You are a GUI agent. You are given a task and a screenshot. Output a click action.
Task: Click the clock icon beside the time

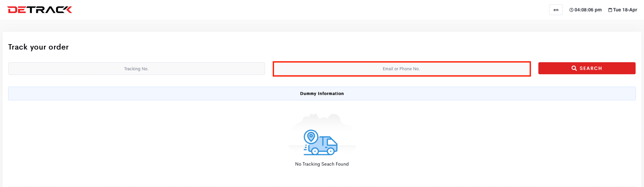pyautogui.click(x=571, y=10)
